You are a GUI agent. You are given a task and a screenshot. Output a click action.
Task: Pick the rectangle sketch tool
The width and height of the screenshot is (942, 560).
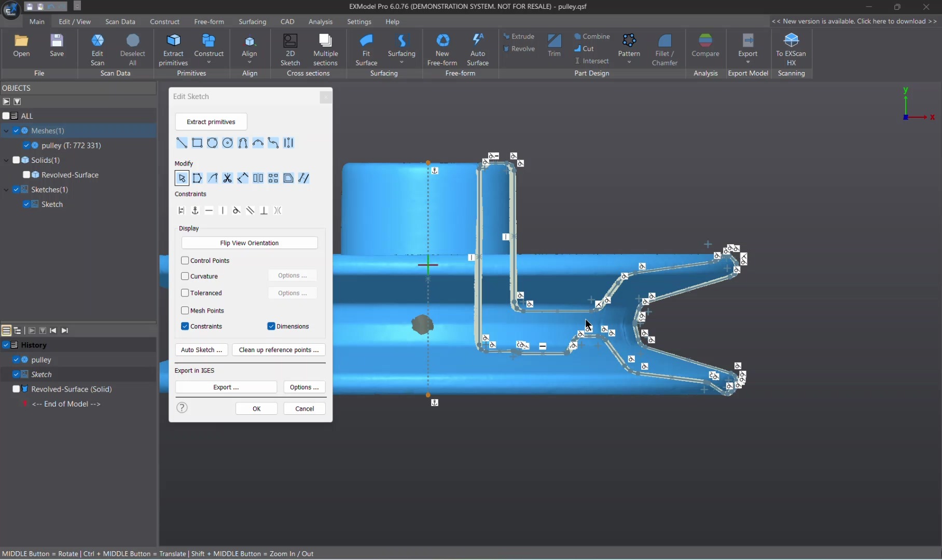pyautogui.click(x=197, y=143)
